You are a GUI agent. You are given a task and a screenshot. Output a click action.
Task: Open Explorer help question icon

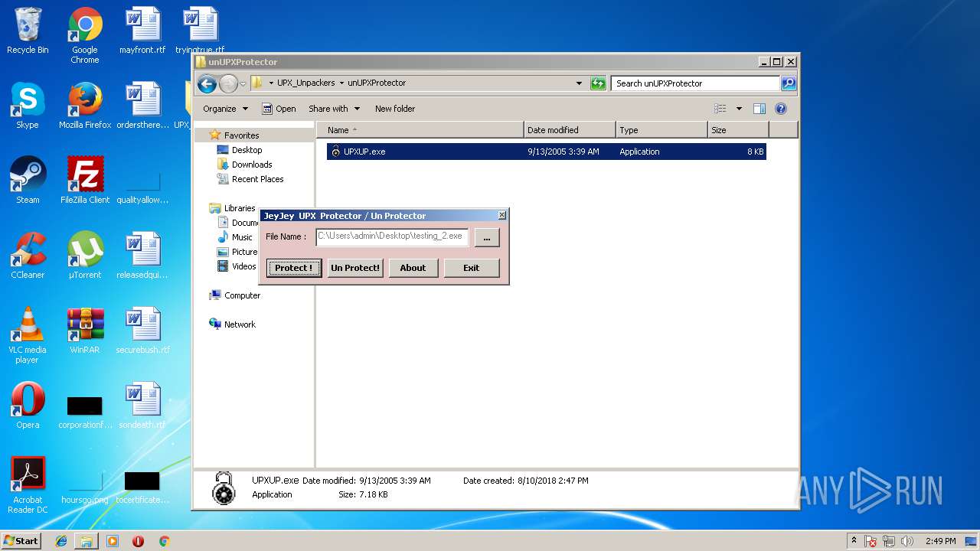(781, 109)
